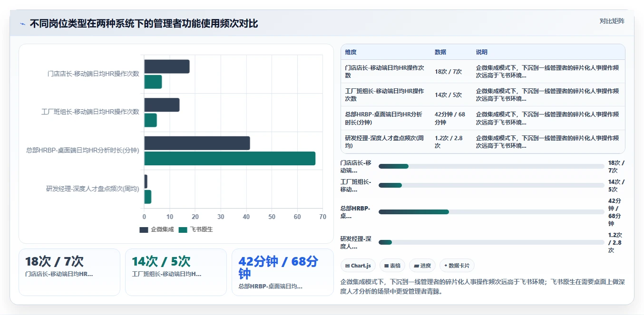
Task: Click chart axis label 总部HRBP-桌面端日均HR分析时长(分钟)
Action: tap(83, 151)
